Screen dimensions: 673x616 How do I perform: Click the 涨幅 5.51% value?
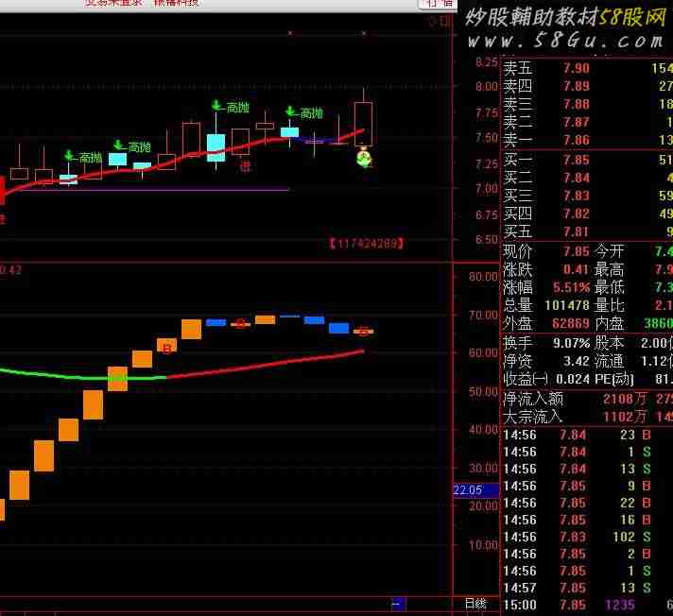571,287
